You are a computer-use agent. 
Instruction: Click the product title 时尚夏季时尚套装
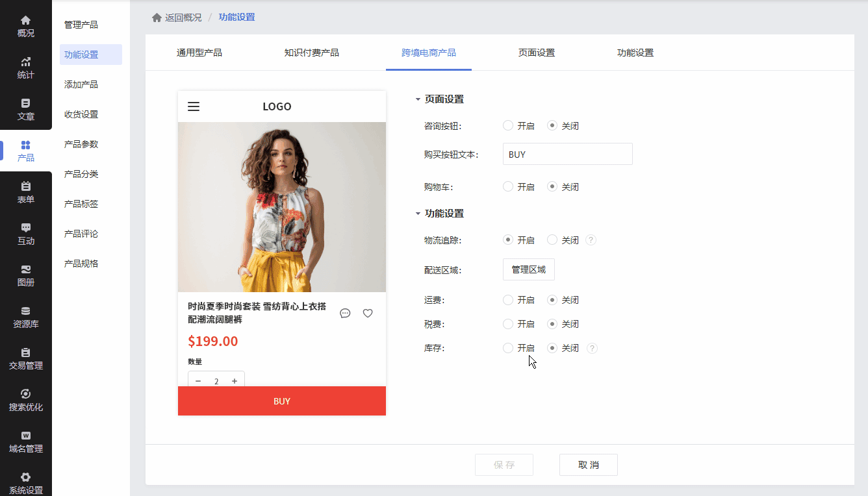(x=257, y=313)
